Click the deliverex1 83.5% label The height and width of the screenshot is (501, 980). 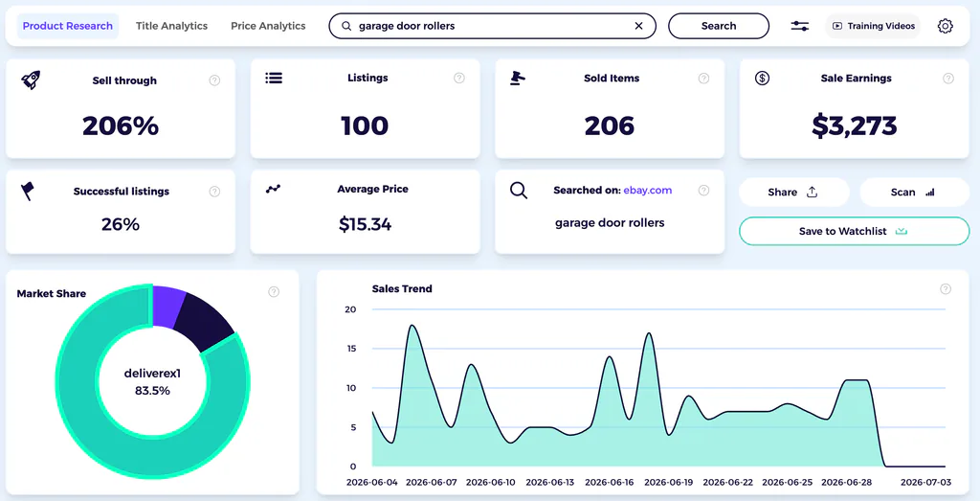pos(152,382)
